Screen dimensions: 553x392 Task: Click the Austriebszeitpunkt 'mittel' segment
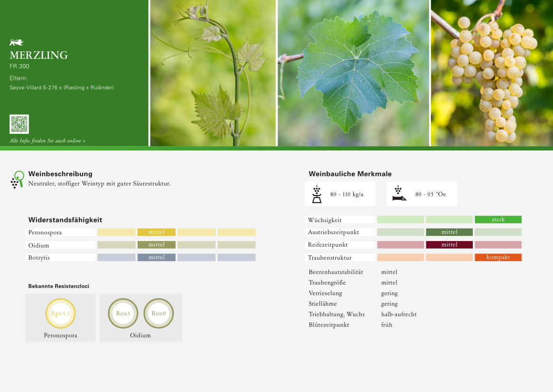point(449,232)
